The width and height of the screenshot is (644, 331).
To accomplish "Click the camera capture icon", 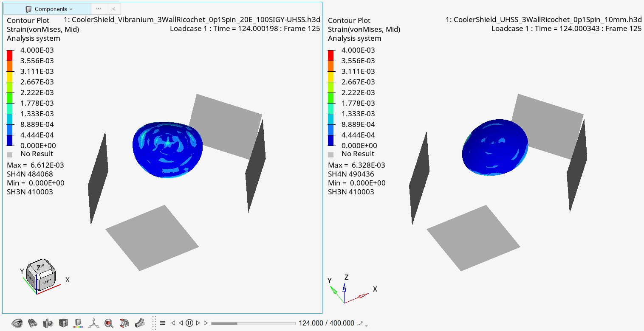I will tap(48, 323).
